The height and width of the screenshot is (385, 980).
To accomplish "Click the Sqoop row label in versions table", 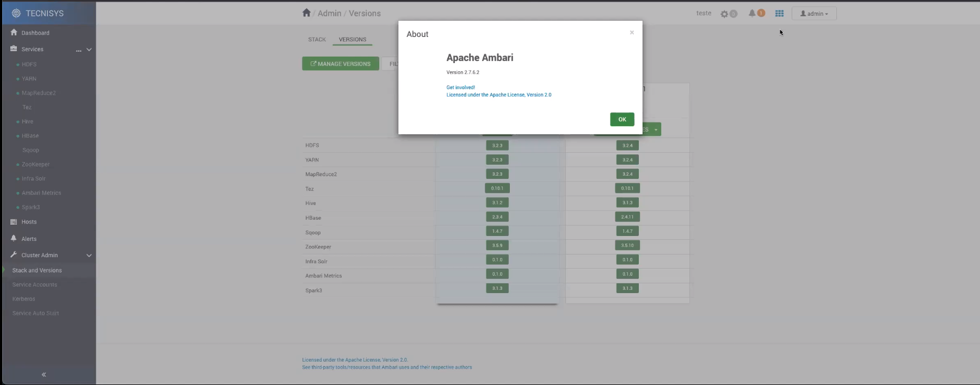I will (313, 233).
